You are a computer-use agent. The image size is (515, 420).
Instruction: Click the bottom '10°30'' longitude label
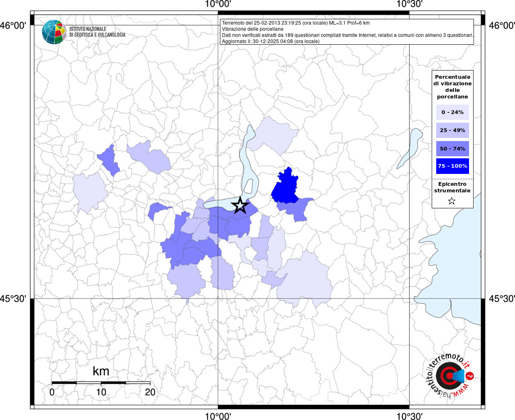(x=410, y=416)
